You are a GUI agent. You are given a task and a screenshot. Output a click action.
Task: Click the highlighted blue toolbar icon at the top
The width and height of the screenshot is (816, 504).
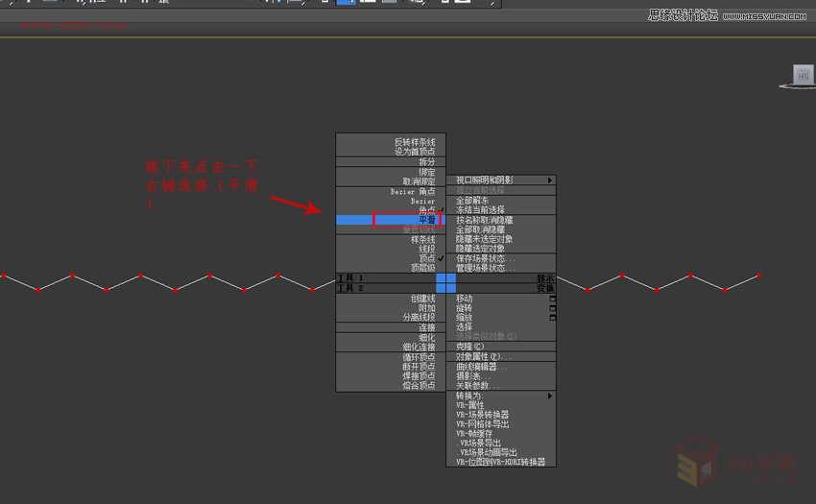tap(344, 3)
